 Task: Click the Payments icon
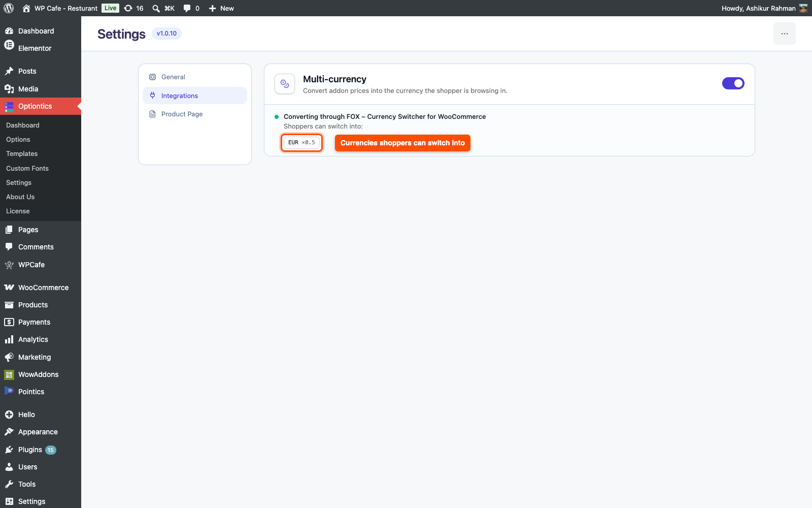9,322
